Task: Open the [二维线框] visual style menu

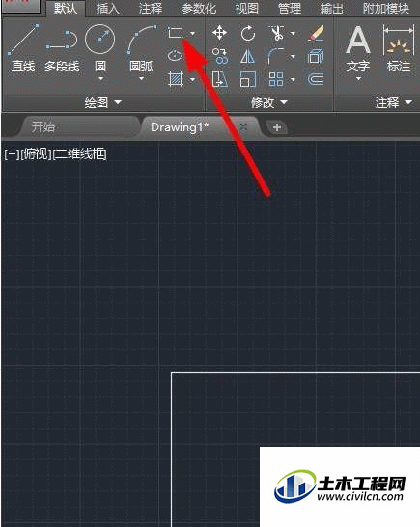Action: [x=80, y=154]
